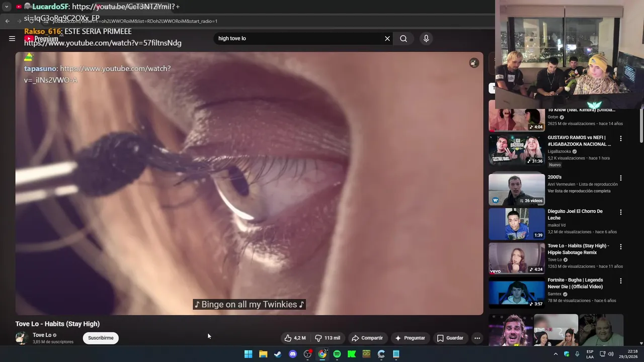Open the browser tab list dropdown arrow
This screenshot has width=644, height=362.
pos(7,7)
